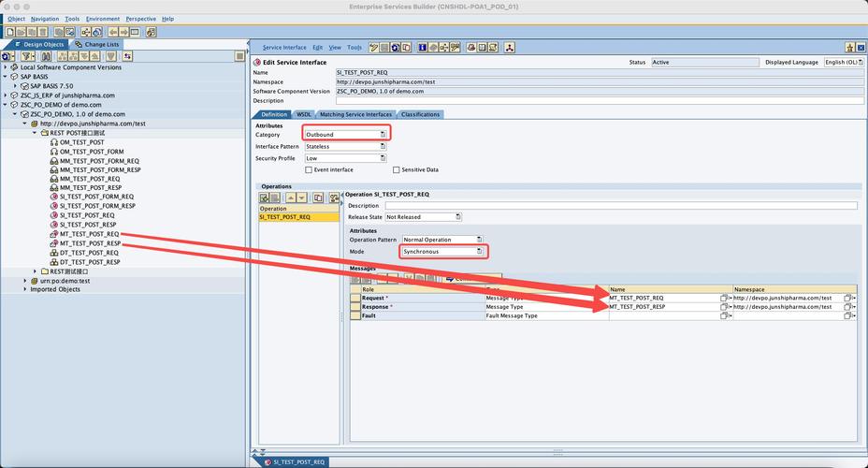Click the MT_TEST_POST_REQ value help icon
The height and width of the screenshot is (468, 868).
[x=725, y=298]
